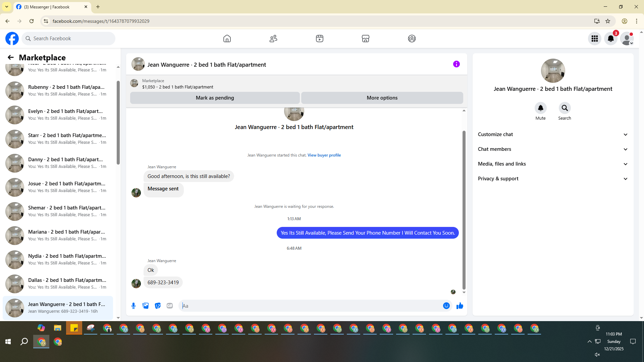
Task: Open the Chrome three-dot menu
Action: coord(637,21)
